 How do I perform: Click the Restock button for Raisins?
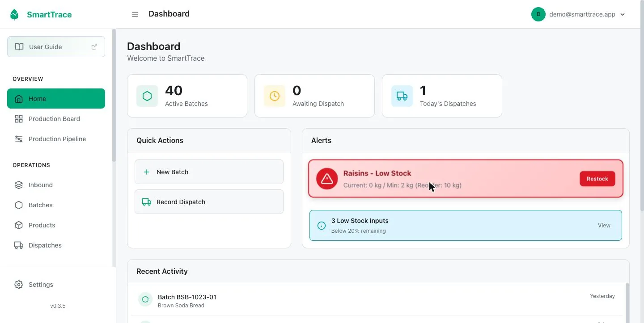pyautogui.click(x=597, y=179)
